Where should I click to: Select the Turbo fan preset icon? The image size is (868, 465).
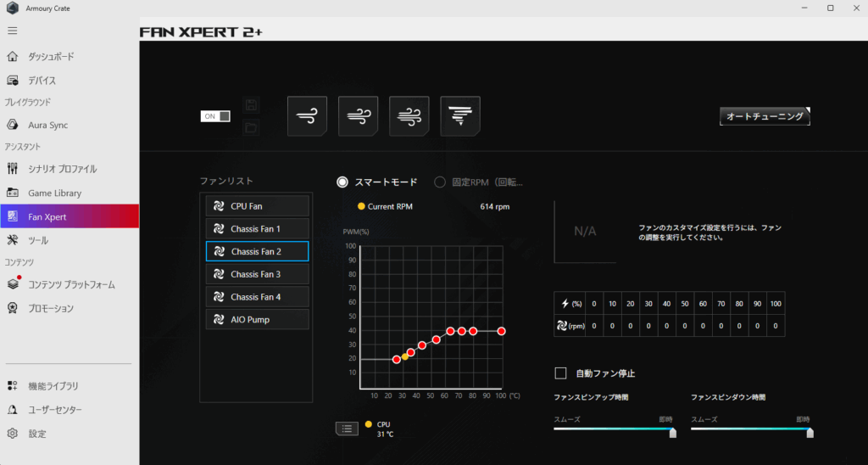409,116
